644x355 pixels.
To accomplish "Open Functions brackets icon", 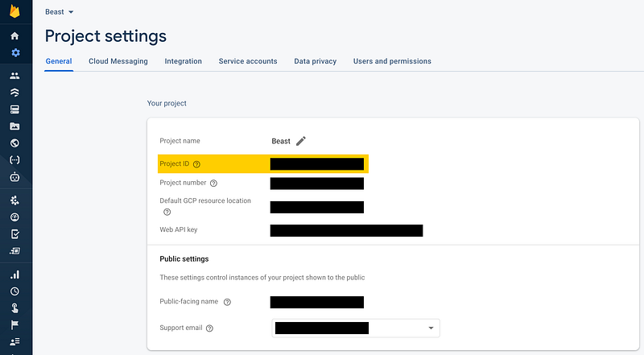I will coord(14,160).
